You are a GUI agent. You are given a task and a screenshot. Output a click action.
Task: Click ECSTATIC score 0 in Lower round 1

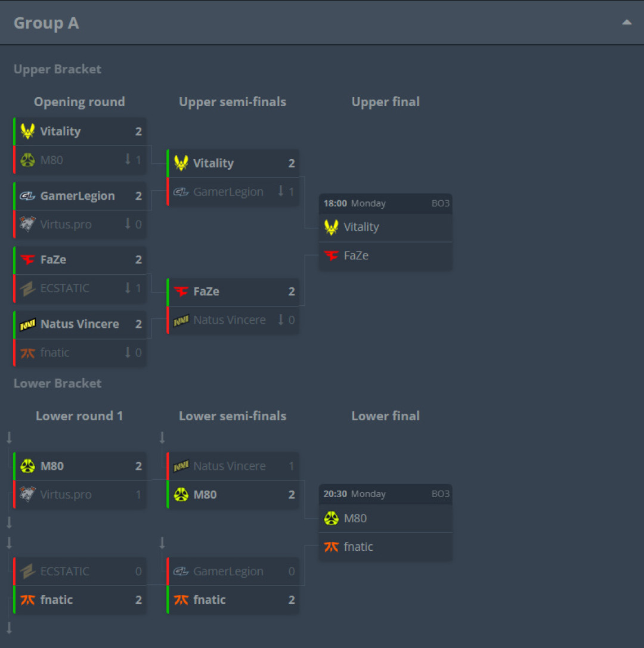138,572
